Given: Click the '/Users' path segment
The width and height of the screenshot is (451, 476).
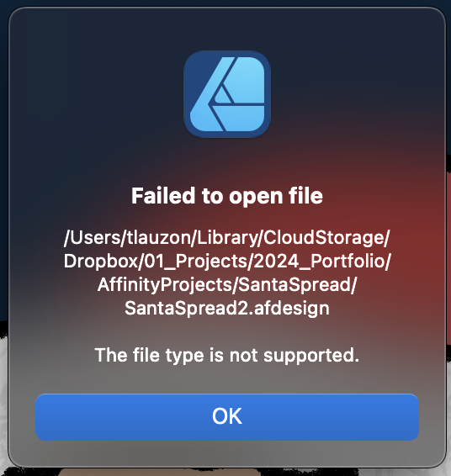Looking at the screenshot, I should pyautogui.click(x=93, y=237).
